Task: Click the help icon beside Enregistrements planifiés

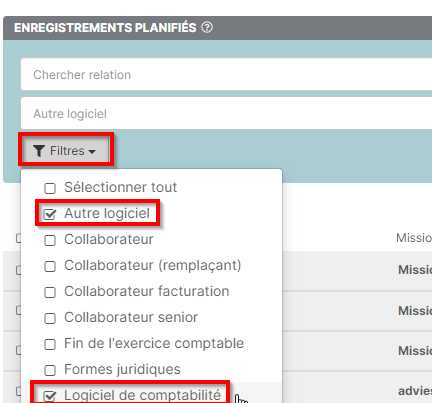Action: (x=207, y=27)
